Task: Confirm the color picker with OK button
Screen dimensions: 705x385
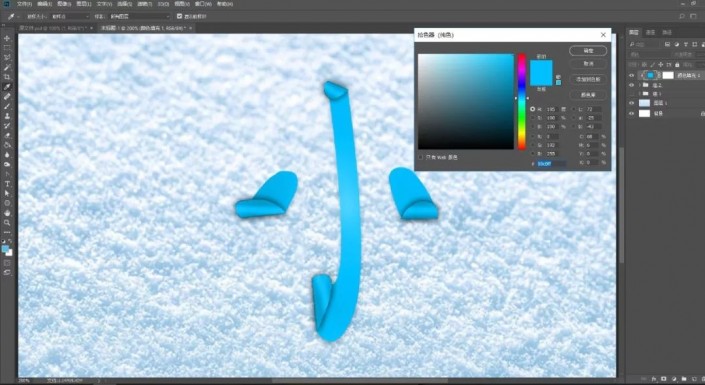Action: click(588, 51)
